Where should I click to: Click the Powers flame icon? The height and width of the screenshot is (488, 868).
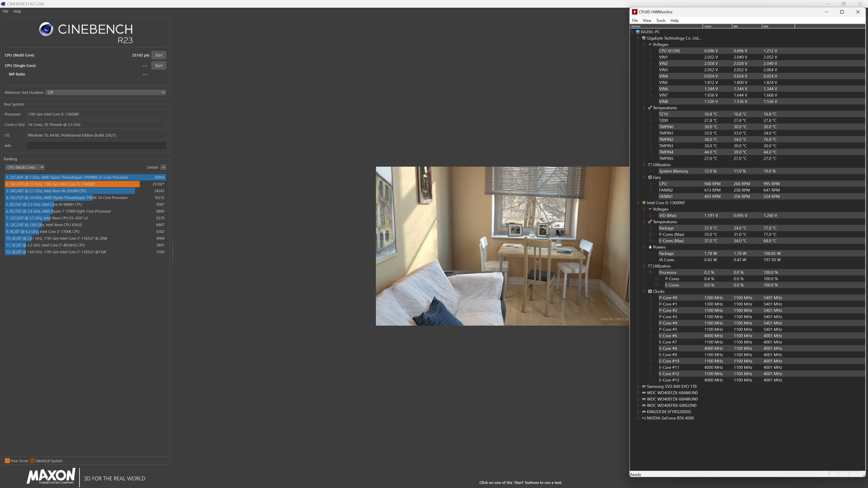tap(650, 247)
